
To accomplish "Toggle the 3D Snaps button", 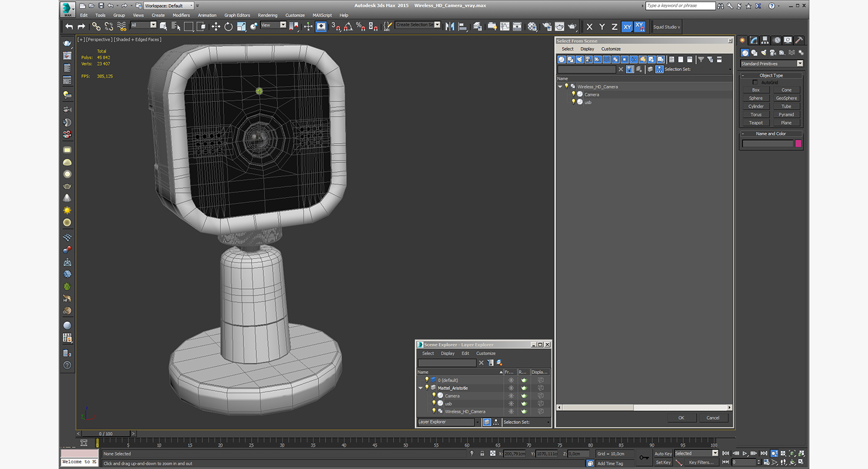I will click(x=335, y=26).
